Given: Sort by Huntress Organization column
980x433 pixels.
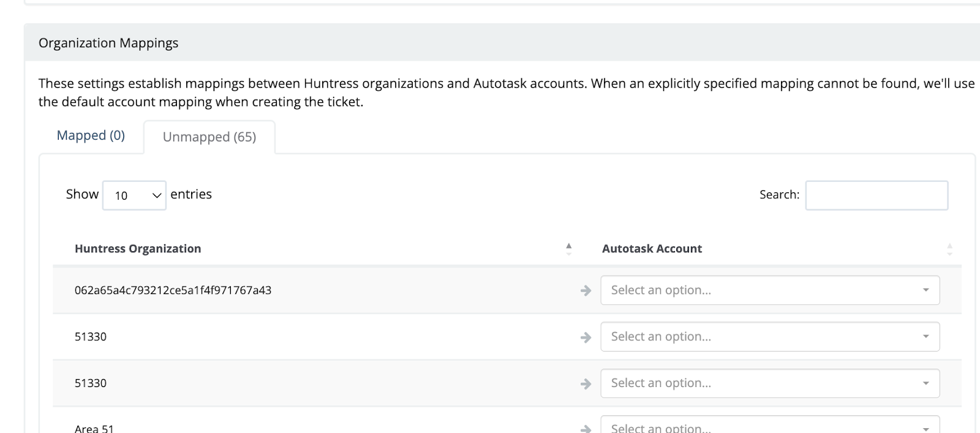Looking at the screenshot, I should (568, 249).
